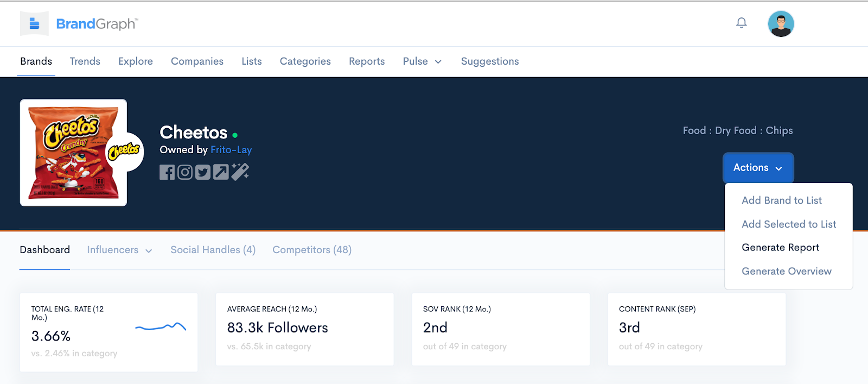
Task: Toggle the Actions dropdown button
Action: pos(758,168)
